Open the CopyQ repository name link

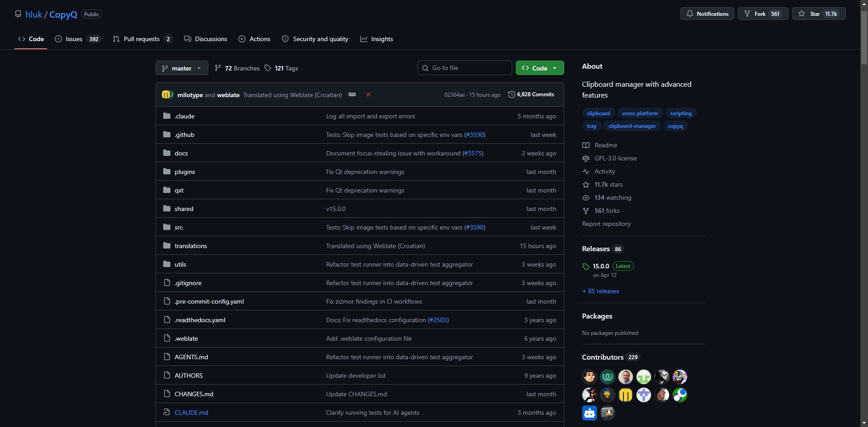pyautogui.click(x=63, y=14)
